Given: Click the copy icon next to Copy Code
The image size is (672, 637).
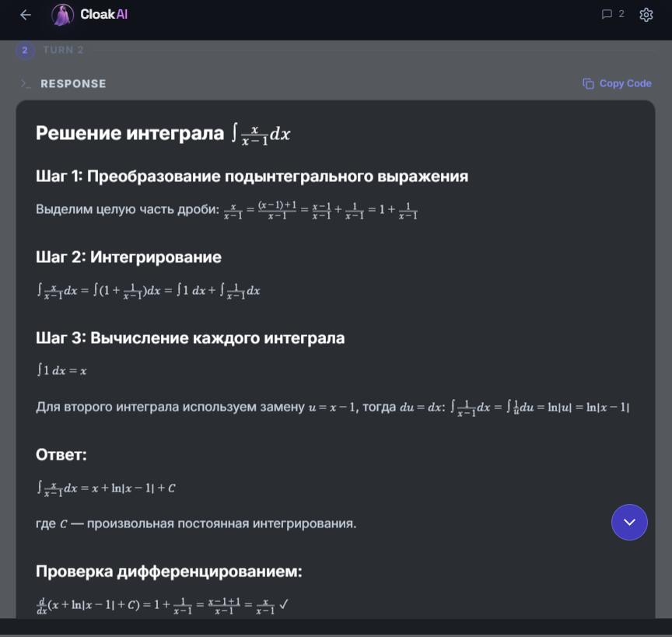Looking at the screenshot, I should [x=589, y=83].
